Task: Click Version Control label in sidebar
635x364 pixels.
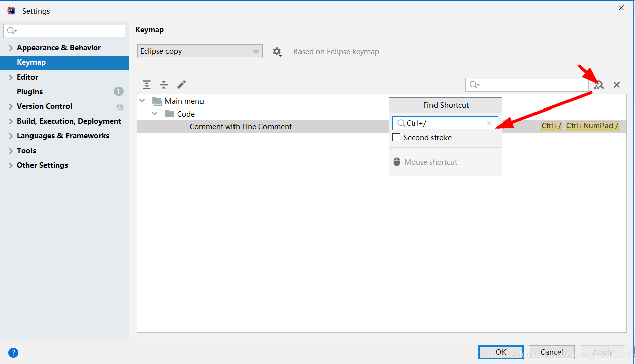Action: coord(44,106)
